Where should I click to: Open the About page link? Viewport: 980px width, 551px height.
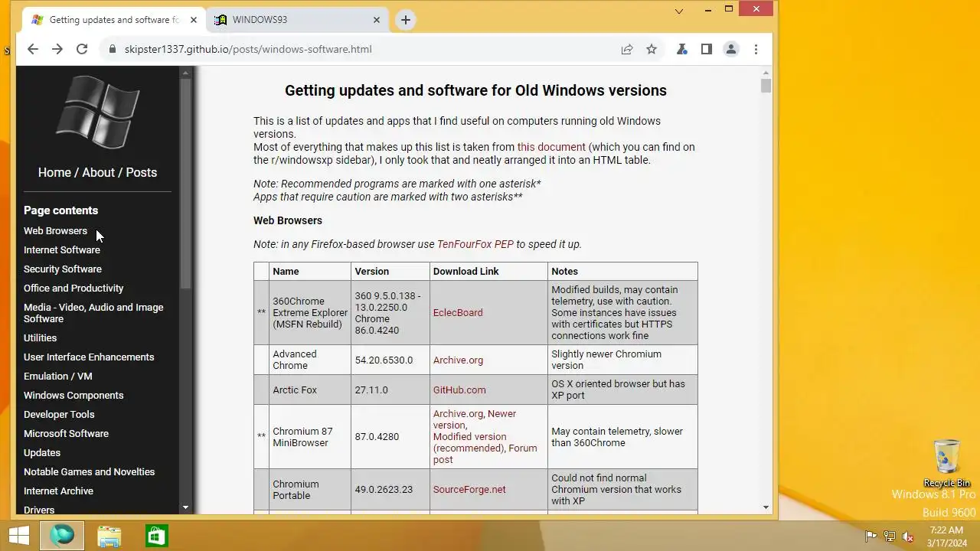[98, 172]
